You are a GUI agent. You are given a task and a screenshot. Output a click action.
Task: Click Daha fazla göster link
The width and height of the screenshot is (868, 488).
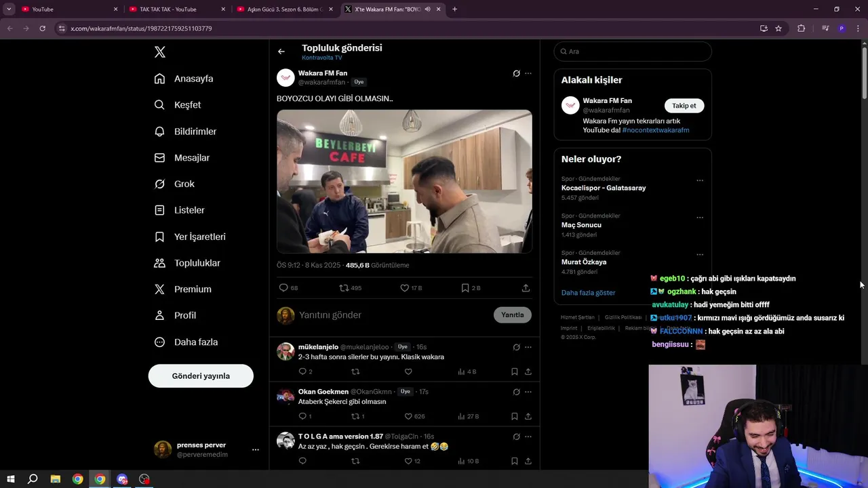pos(588,293)
